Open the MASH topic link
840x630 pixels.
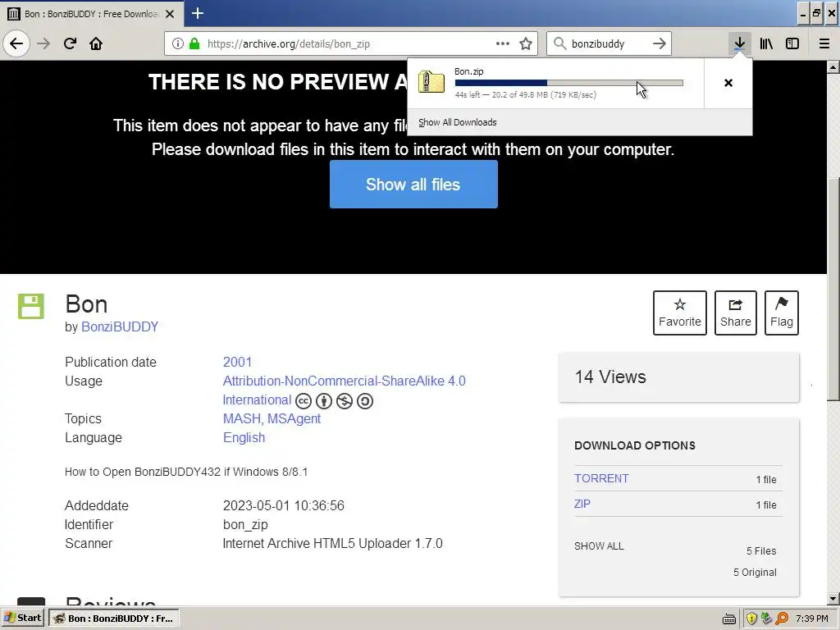point(242,419)
